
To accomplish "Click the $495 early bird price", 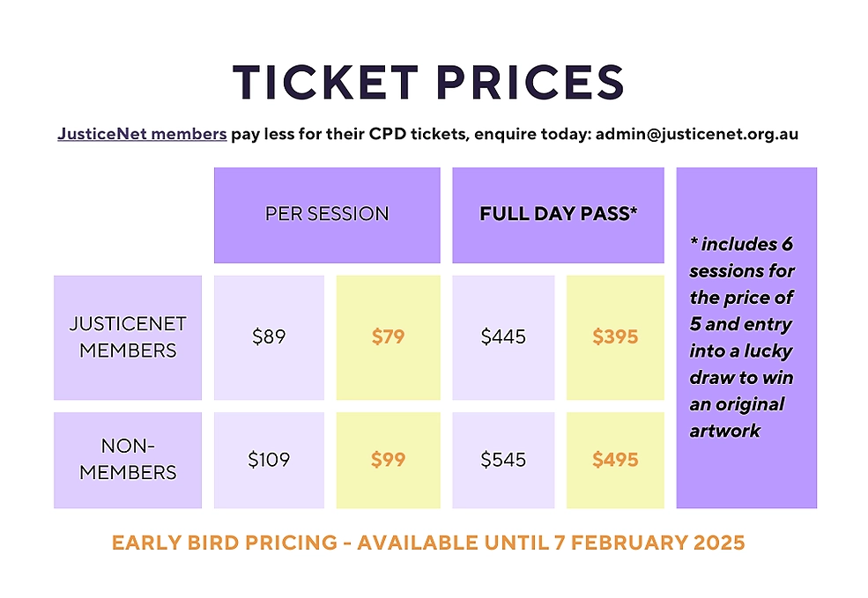I will [615, 459].
